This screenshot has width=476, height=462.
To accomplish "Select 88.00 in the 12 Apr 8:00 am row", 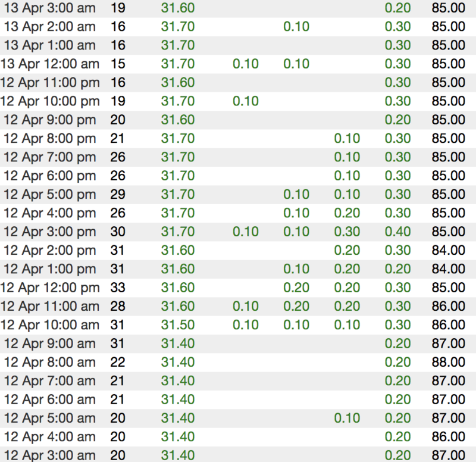I will click(x=448, y=363).
